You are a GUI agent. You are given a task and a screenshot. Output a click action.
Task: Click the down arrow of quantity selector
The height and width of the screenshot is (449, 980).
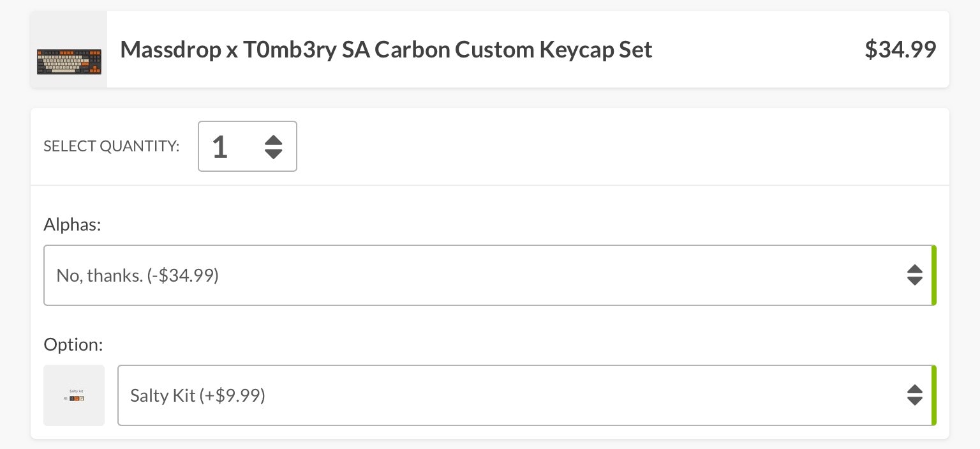coord(273,154)
